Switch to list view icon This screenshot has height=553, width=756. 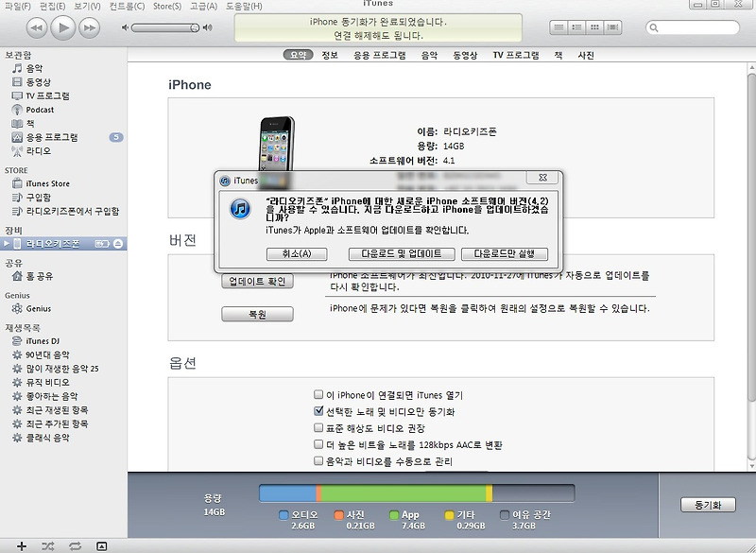pos(558,27)
